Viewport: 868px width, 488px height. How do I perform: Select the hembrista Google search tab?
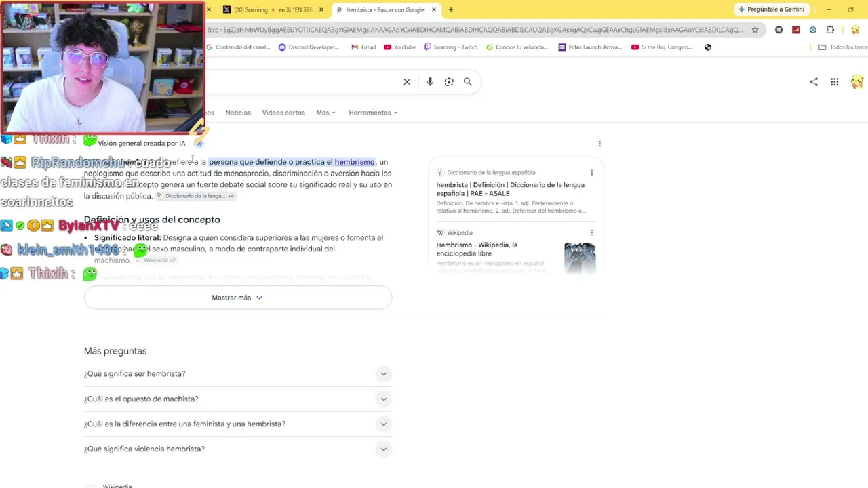click(x=385, y=9)
